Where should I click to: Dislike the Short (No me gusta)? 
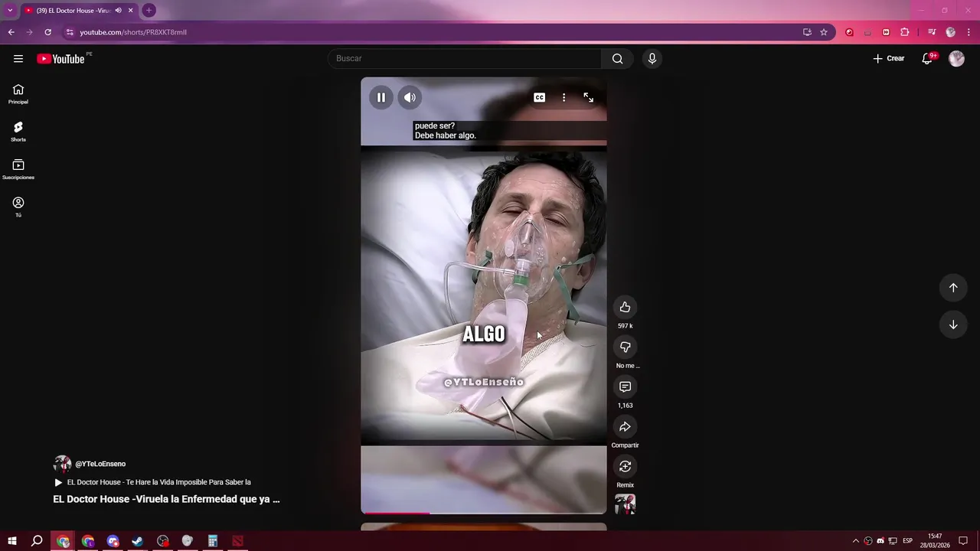click(625, 347)
